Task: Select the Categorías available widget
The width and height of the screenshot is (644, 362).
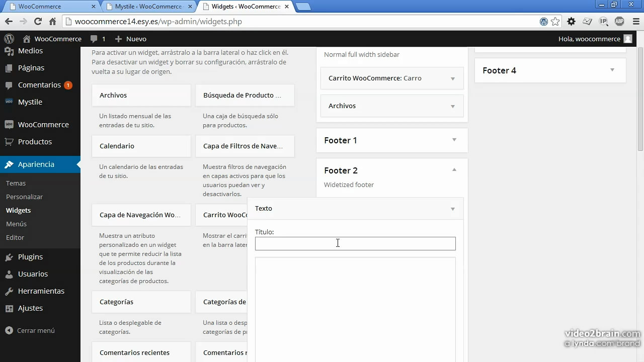Action: click(141, 302)
